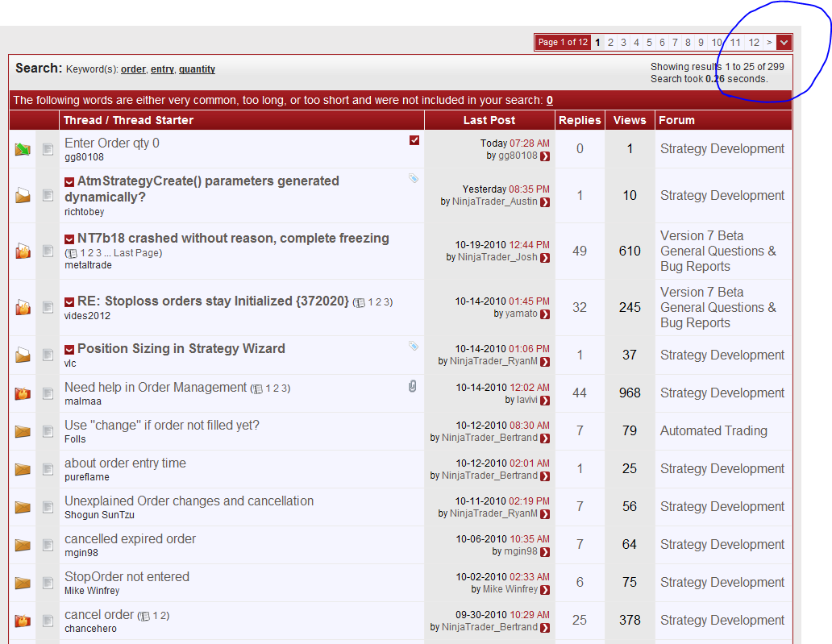Click hot folder icon for cancel order thread
Image resolution: width=832 pixels, height=644 pixels.
(23, 620)
